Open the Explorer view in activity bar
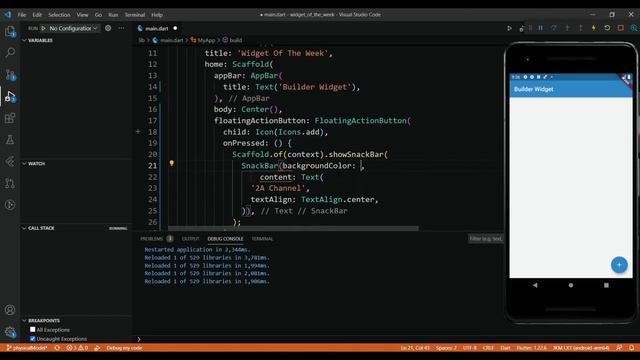Image resolution: width=640 pixels, height=360 pixels. coord(10,31)
